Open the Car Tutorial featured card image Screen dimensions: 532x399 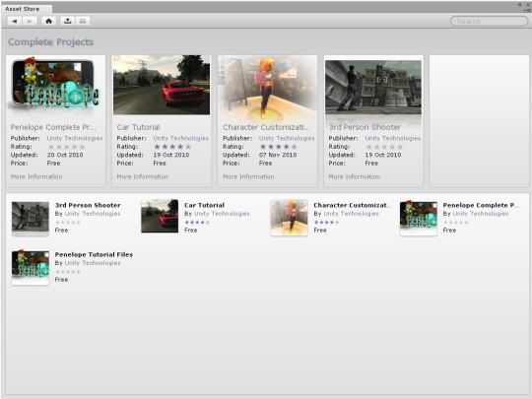(162, 85)
